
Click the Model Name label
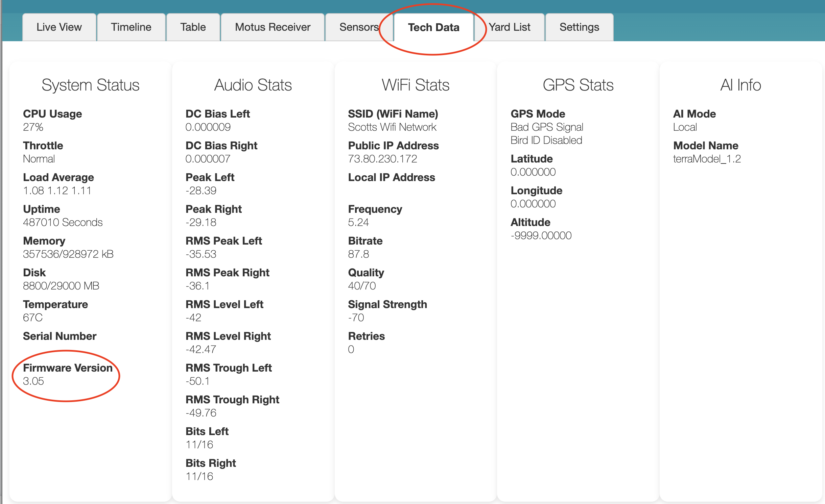[706, 146]
